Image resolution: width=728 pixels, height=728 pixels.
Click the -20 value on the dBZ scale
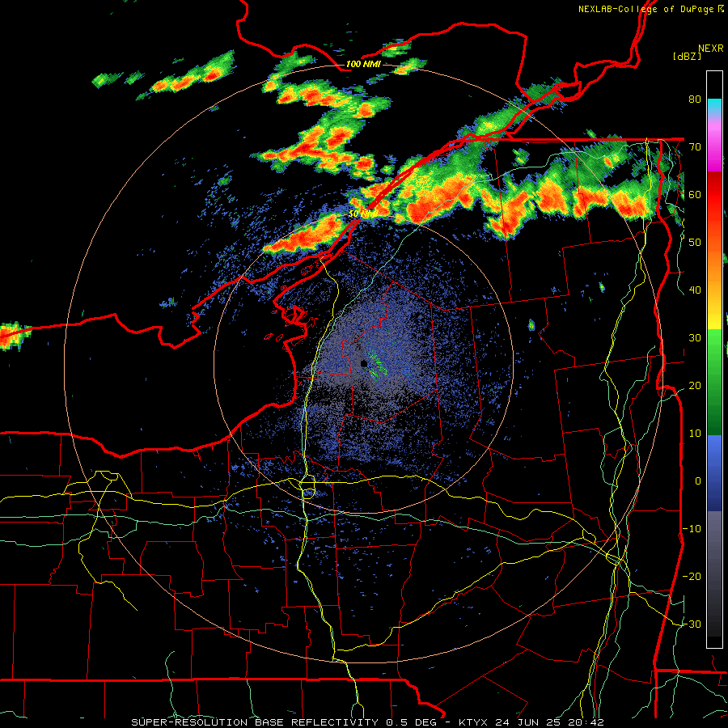pos(692,576)
